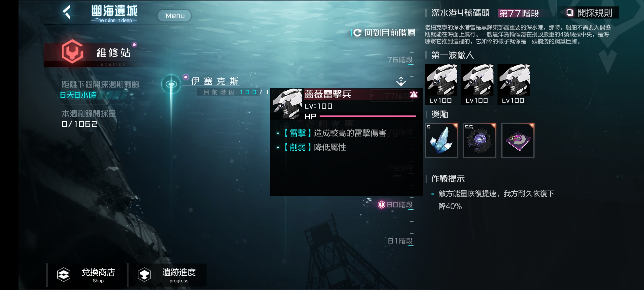Click the 回到目前階層 refresh icon
Image resolution: width=644 pixels, height=290 pixels.
pyautogui.click(x=357, y=33)
